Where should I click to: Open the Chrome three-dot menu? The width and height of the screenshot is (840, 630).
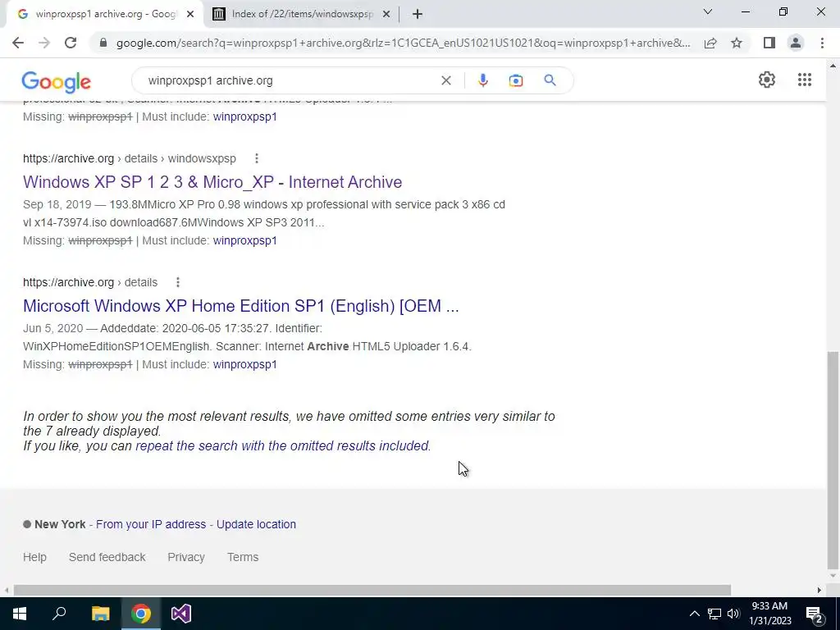[x=822, y=43]
